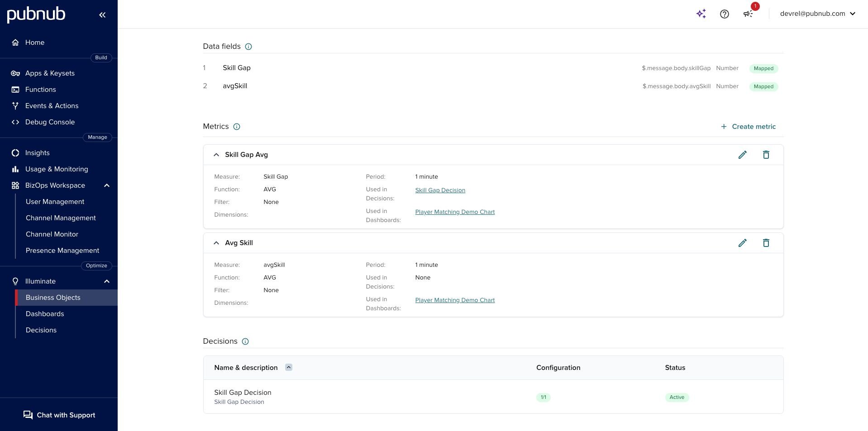Screen dimensions: 868x431
Task: Collapse the Avg Skill metric panel
Action: click(x=216, y=243)
